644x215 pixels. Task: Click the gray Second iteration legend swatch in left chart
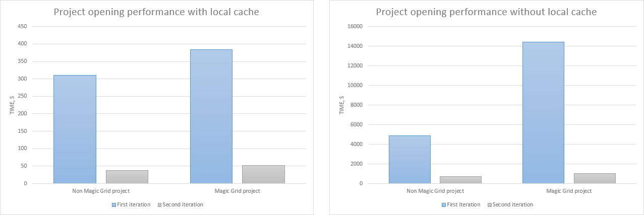click(x=160, y=205)
